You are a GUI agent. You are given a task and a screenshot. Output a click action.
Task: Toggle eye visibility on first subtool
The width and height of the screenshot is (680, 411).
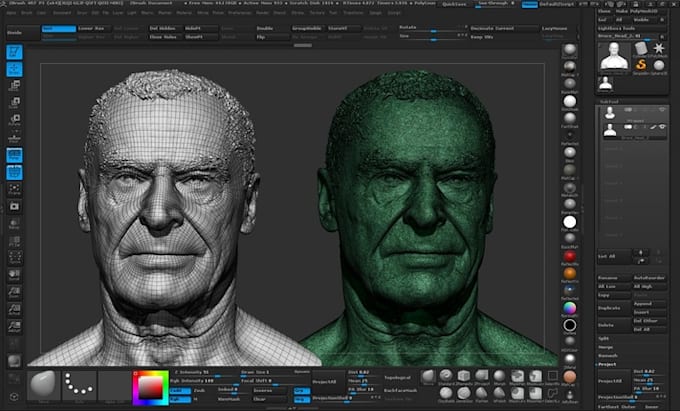(x=662, y=110)
